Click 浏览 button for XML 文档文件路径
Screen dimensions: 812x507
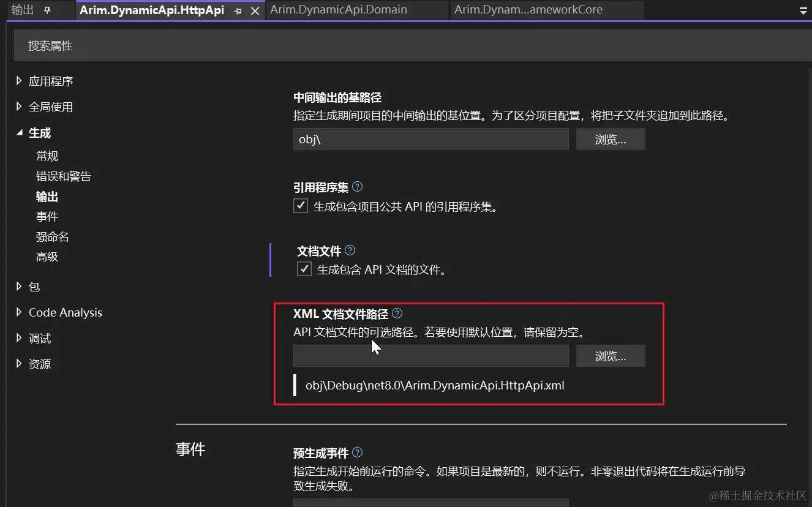click(x=611, y=356)
